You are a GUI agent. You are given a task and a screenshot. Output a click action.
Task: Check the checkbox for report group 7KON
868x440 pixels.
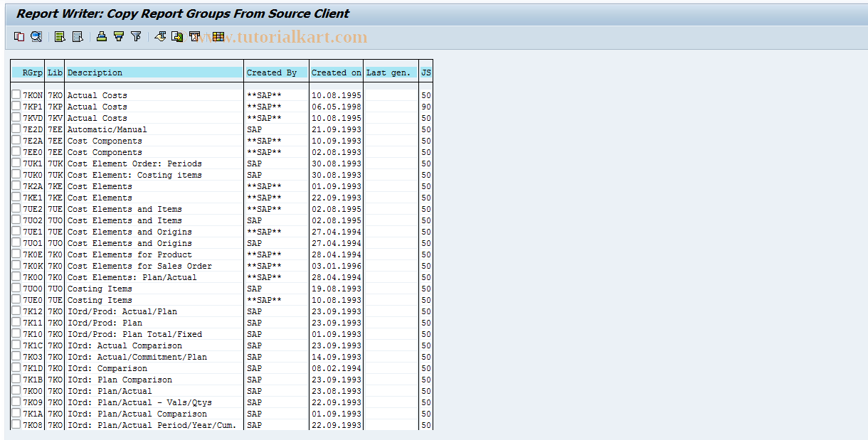point(16,95)
